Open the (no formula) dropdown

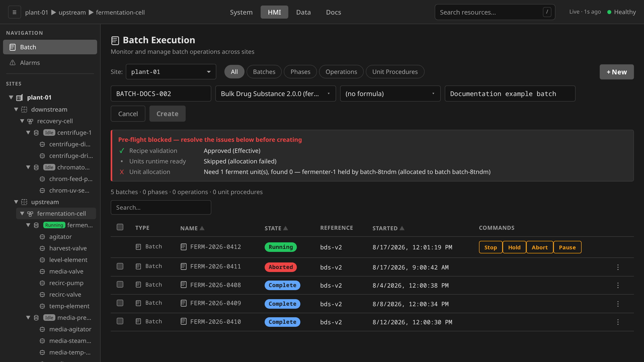(390, 94)
